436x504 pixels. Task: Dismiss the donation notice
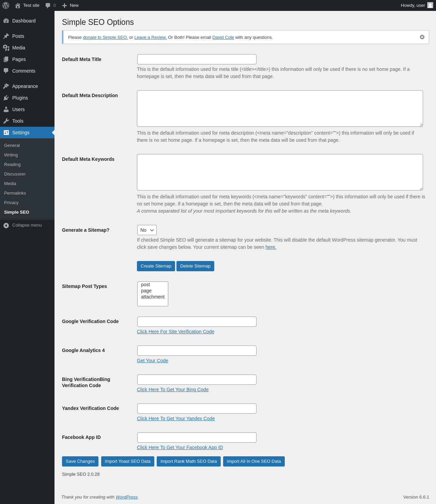tap(422, 37)
